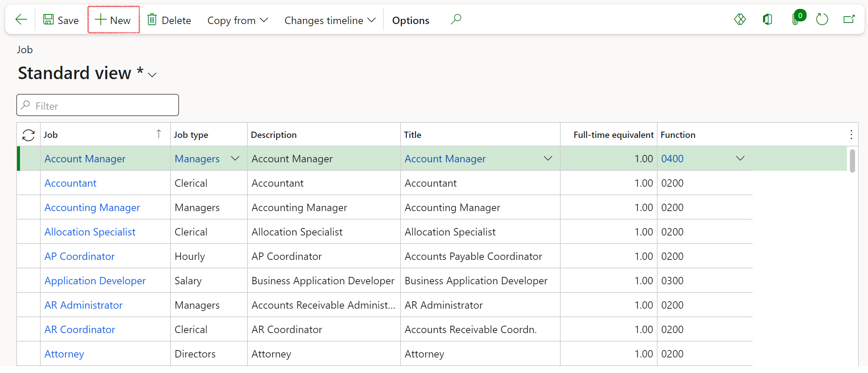Screen dimensions: 868x373
Task: Open the Allocation Specialist job link
Action: point(90,232)
